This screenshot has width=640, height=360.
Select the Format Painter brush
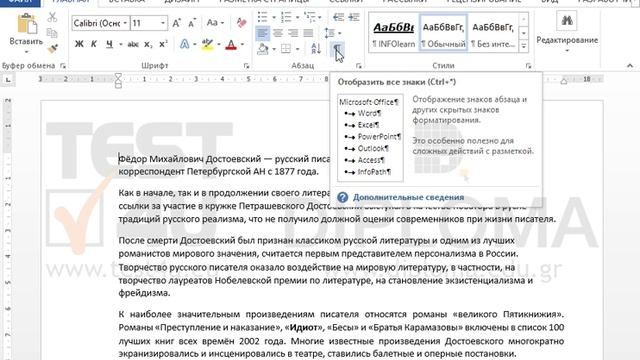click(52, 49)
